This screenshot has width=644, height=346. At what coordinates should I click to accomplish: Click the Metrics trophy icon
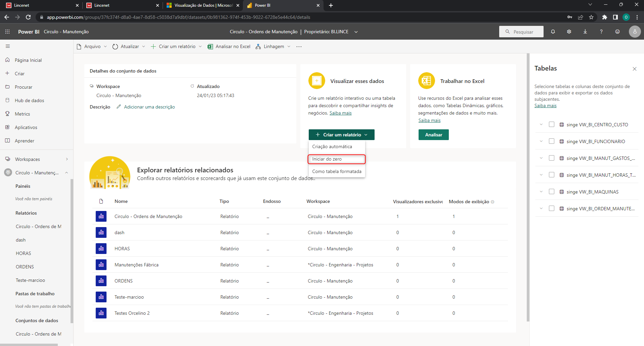click(7, 114)
